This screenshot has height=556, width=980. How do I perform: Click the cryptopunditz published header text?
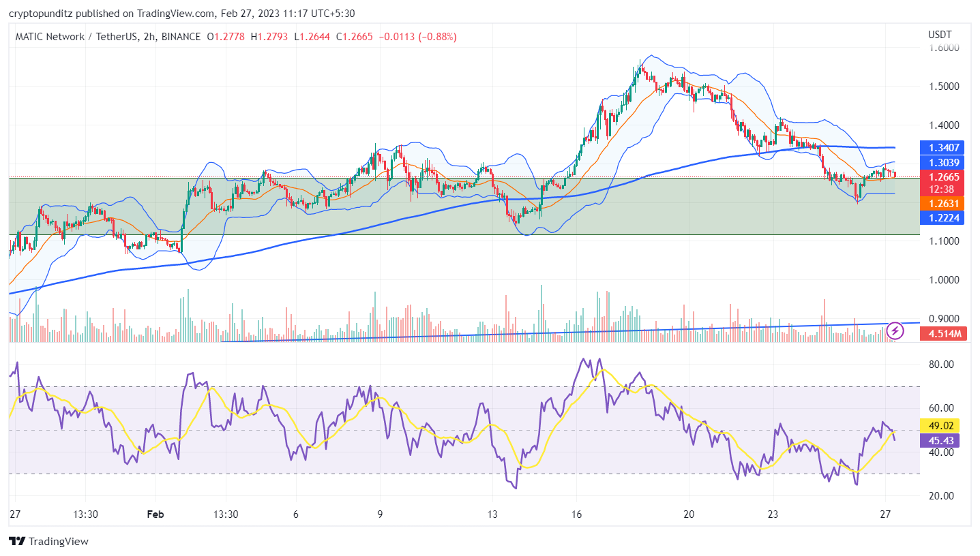(x=181, y=13)
